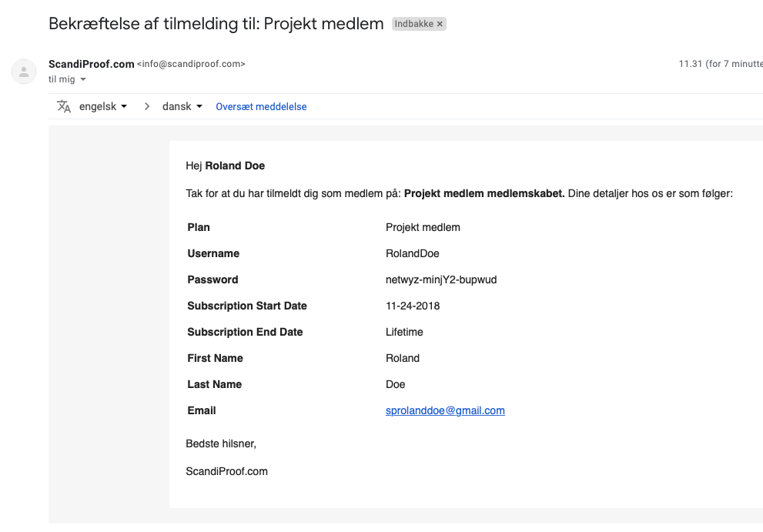Expand recipient details arrow next to til mig
763x532 pixels.
83,79
